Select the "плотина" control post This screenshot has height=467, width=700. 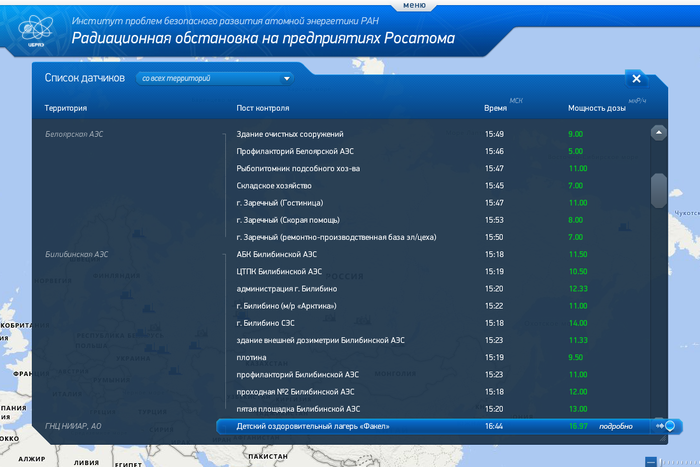coord(252,357)
